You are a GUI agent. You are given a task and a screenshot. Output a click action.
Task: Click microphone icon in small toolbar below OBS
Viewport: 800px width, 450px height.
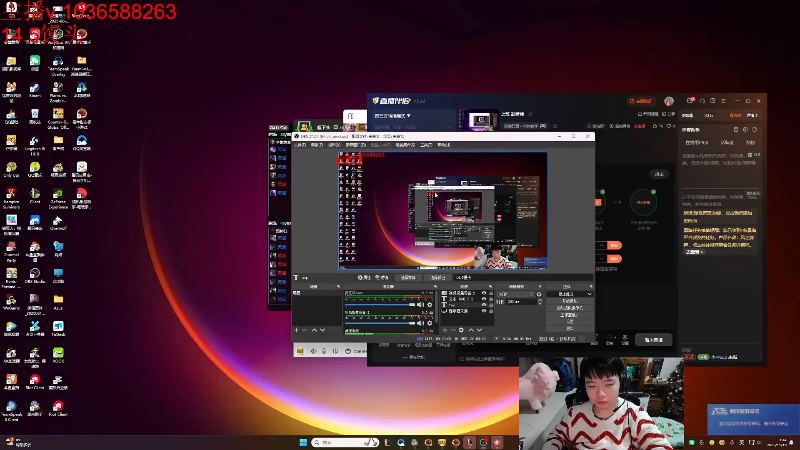tap(324, 351)
